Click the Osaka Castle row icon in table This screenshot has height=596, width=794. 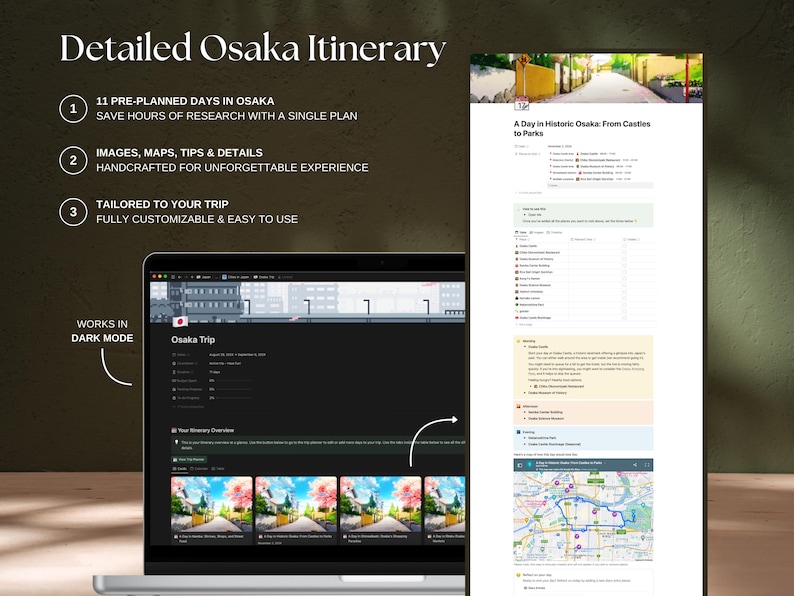click(x=517, y=246)
